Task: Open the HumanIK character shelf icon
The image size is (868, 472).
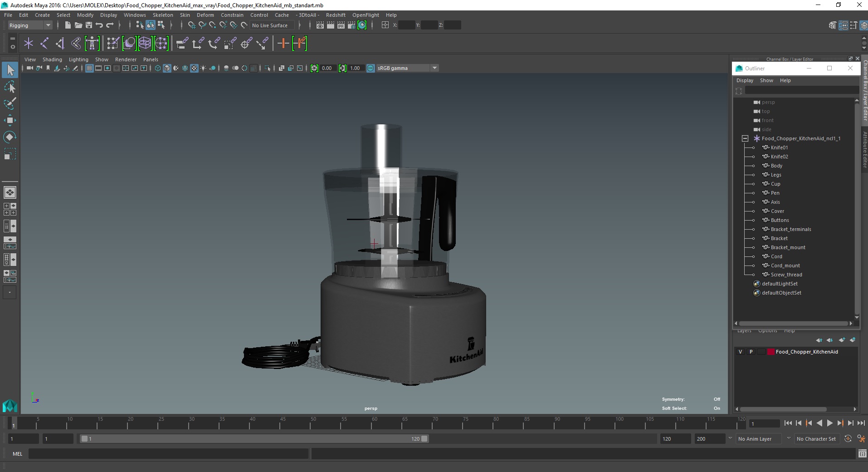Action: [x=92, y=44]
